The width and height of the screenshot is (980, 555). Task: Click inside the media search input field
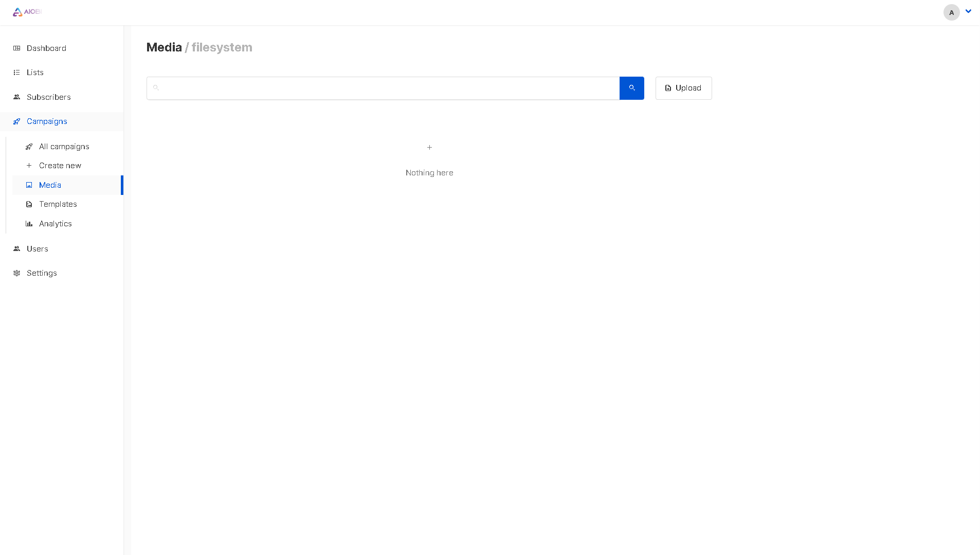tap(383, 88)
